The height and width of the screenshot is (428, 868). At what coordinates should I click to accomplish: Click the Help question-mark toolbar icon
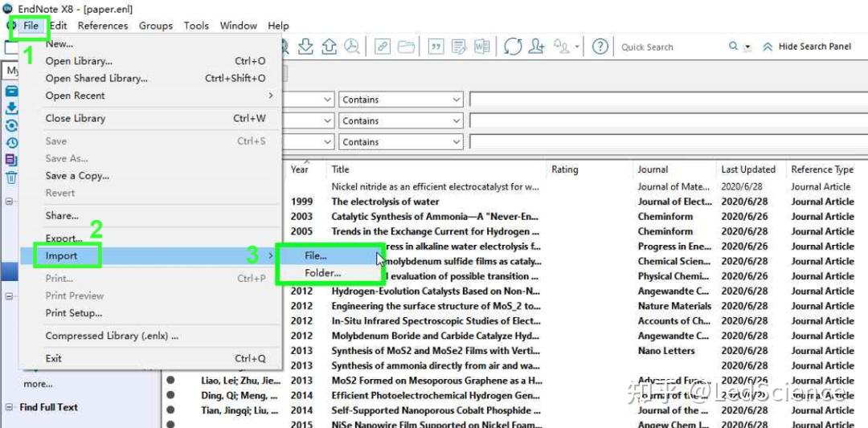pos(600,47)
